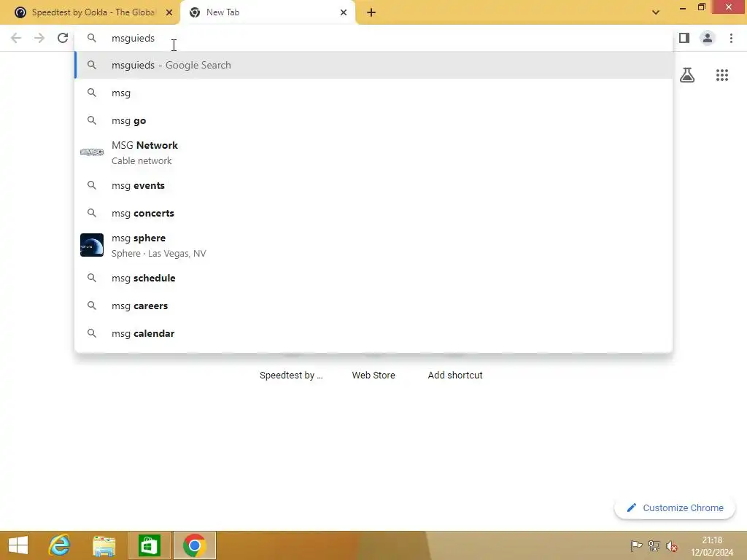
Task: Reload the page with the refresh icon
Action: pos(63,38)
